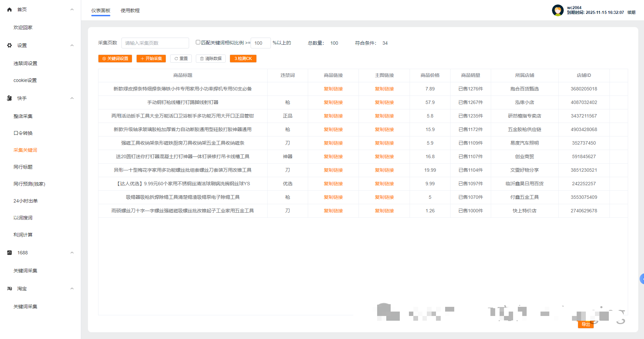Click the 采集页数 input field

155,43
